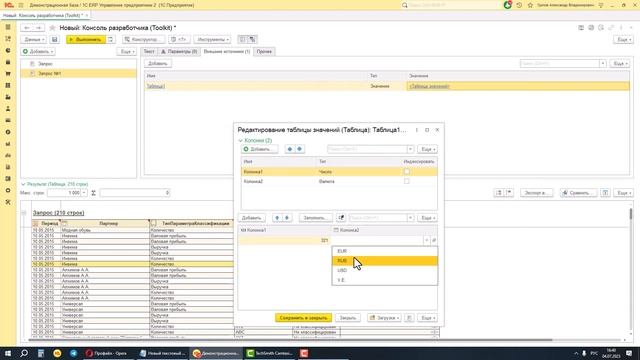This screenshot has width=640, height=360.
Task: Open Ещё menu in dialog footer
Action: tap(427, 318)
